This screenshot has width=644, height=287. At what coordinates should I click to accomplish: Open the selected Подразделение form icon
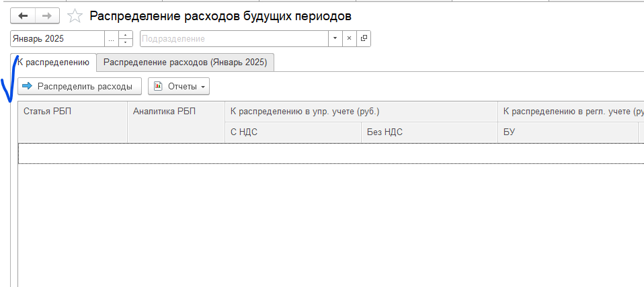364,39
